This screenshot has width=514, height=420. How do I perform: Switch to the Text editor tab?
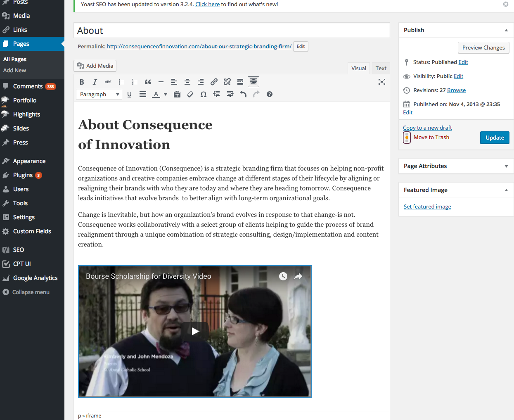381,68
